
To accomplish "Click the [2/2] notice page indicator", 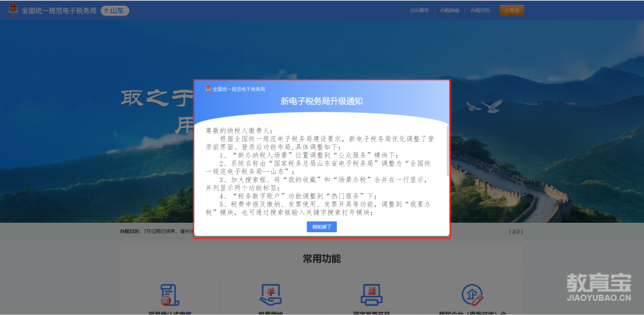I will [x=516, y=231].
